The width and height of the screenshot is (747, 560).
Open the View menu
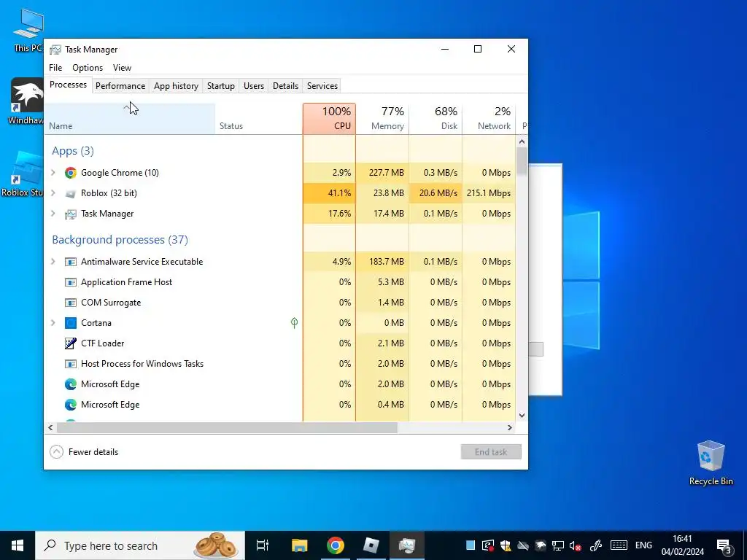tap(122, 68)
